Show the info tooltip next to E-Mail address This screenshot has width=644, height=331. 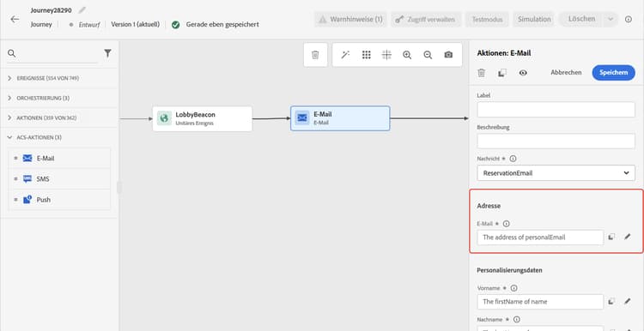click(x=507, y=224)
